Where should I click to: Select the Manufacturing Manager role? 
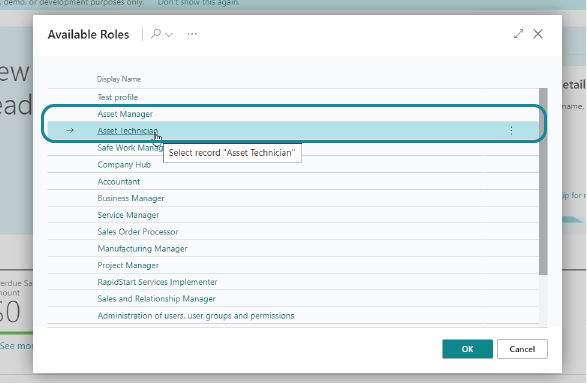[142, 249]
